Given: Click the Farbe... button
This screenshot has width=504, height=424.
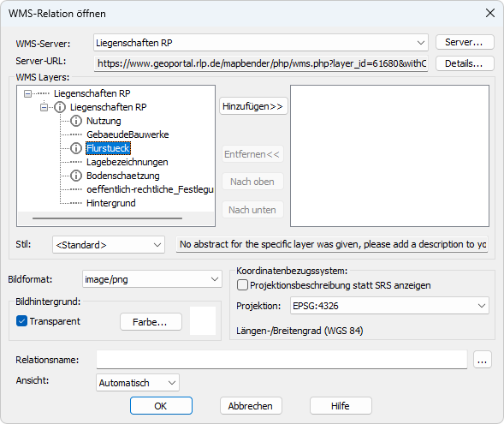Looking at the screenshot, I should point(151,322).
